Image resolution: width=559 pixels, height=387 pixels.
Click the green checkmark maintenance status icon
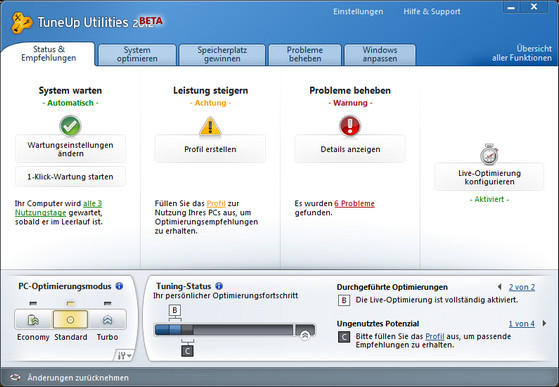coord(70,126)
